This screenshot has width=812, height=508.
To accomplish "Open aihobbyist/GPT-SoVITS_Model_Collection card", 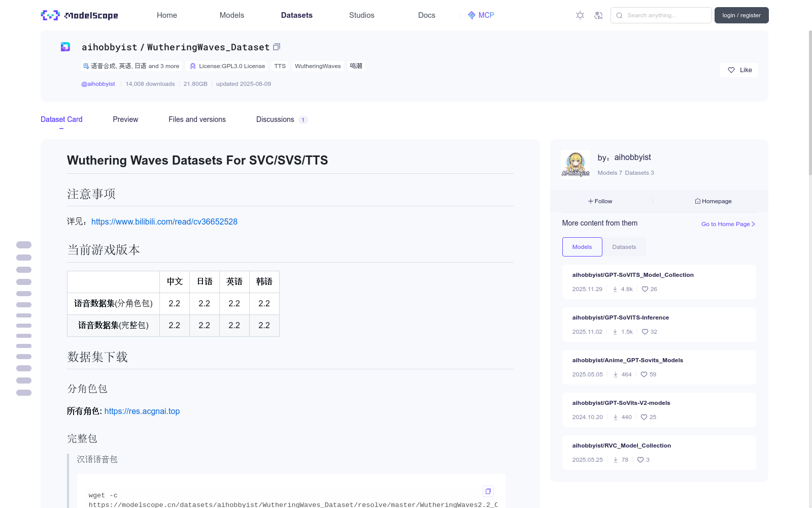I will [659, 282].
